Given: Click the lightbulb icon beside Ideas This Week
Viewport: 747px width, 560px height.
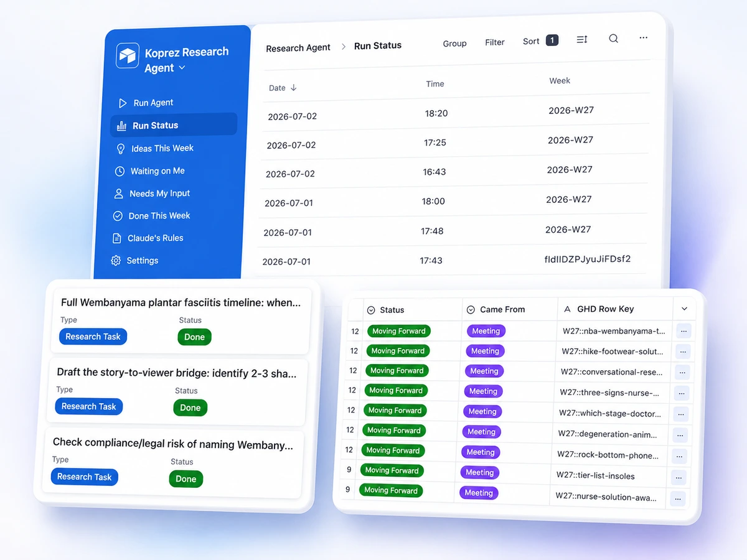Looking at the screenshot, I should coord(121,149).
